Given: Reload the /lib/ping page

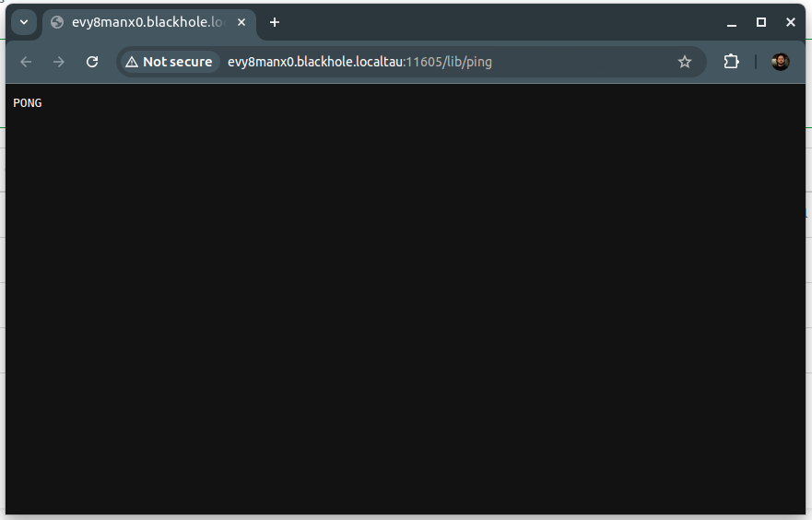Looking at the screenshot, I should (92, 62).
